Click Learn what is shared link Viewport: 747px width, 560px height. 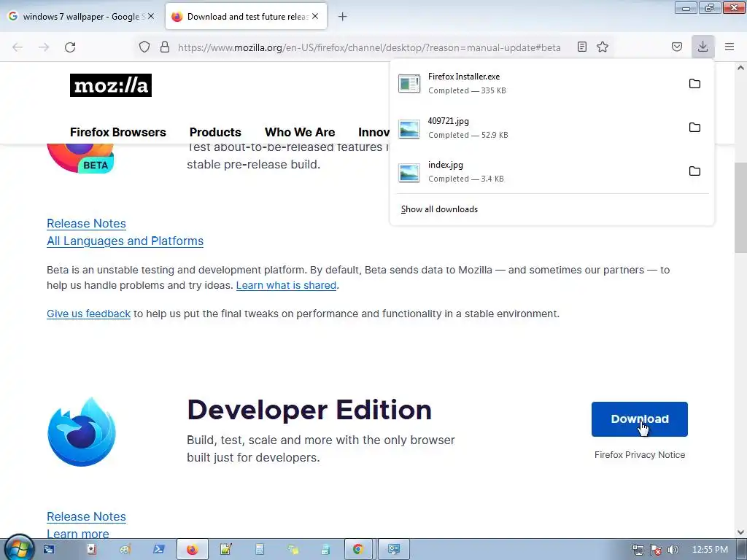(286, 285)
